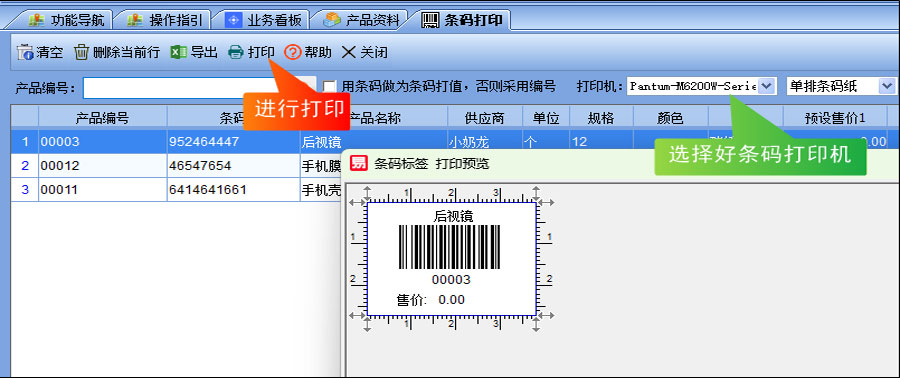
Task: Expand the 打印机 printer dropdown
Action: coord(767,87)
